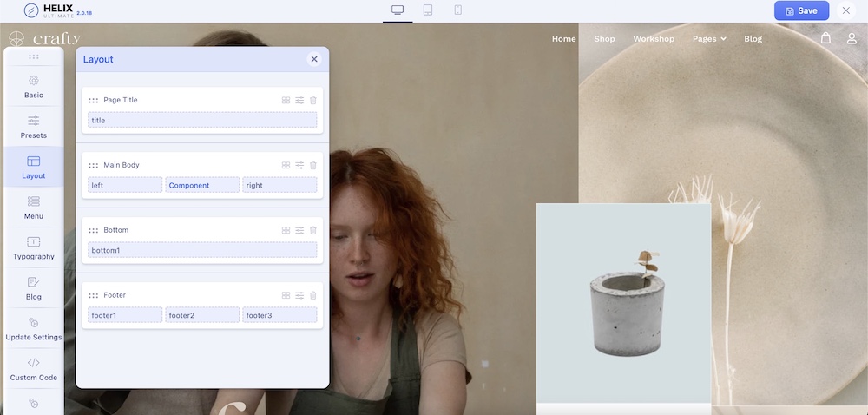Click the Save button
Screen dimensions: 868x415
800,10
